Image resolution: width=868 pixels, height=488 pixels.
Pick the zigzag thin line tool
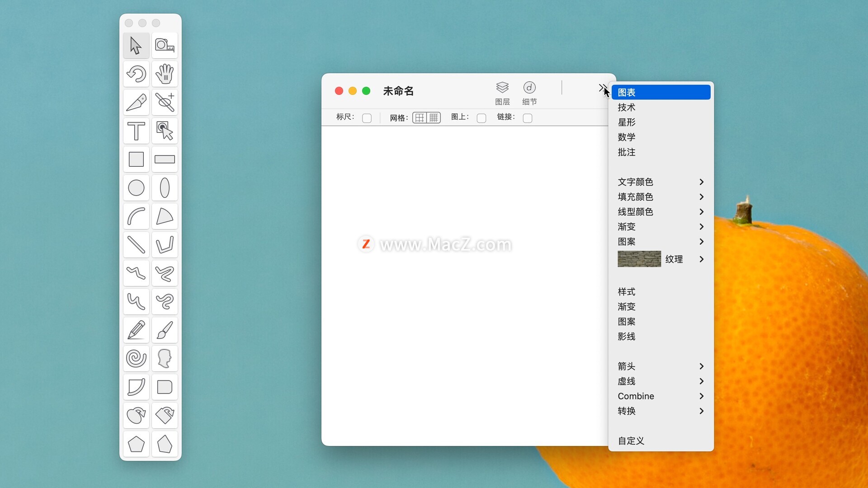click(x=136, y=273)
